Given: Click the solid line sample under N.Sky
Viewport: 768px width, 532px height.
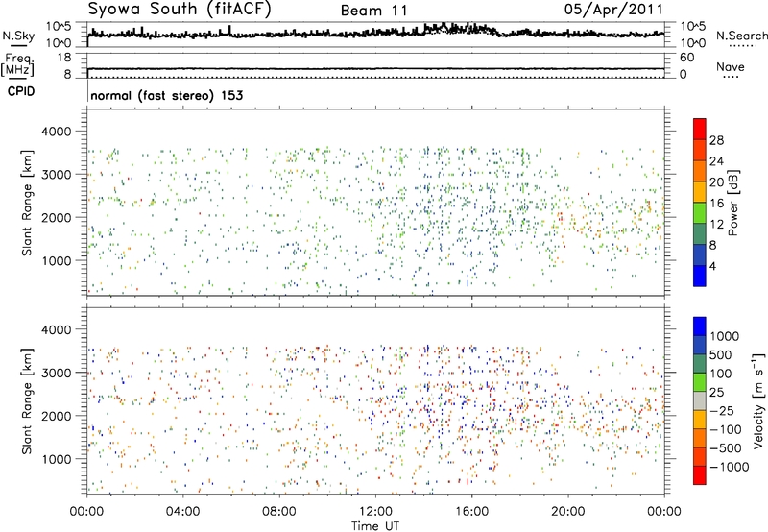Looking at the screenshot, I should (18, 45).
